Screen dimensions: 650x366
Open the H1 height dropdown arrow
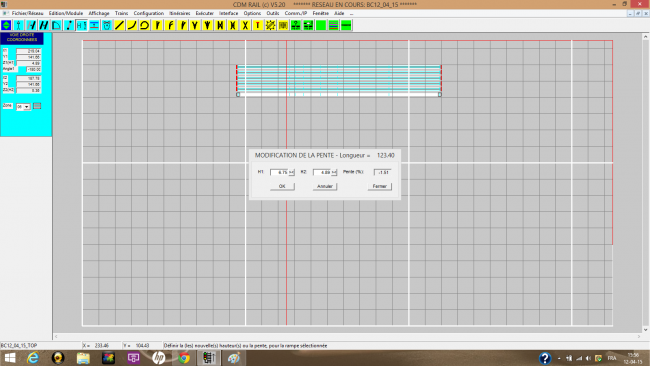click(x=291, y=172)
